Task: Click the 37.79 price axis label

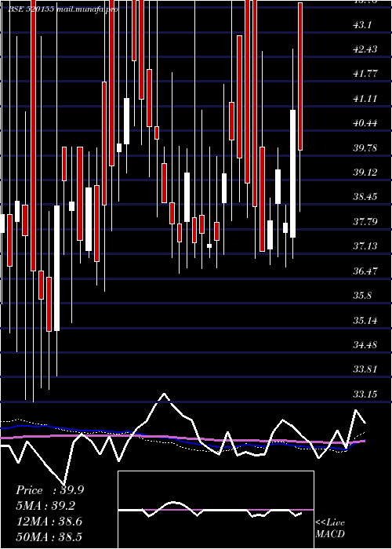Action: click(365, 222)
